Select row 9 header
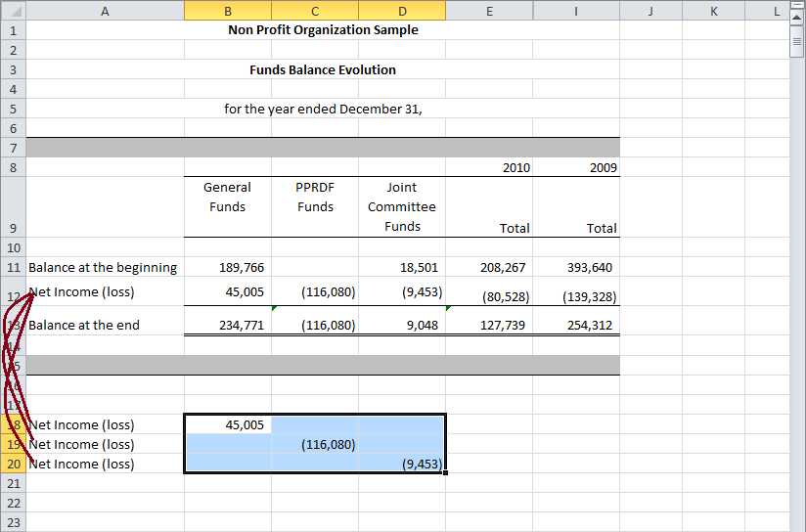 click(14, 207)
